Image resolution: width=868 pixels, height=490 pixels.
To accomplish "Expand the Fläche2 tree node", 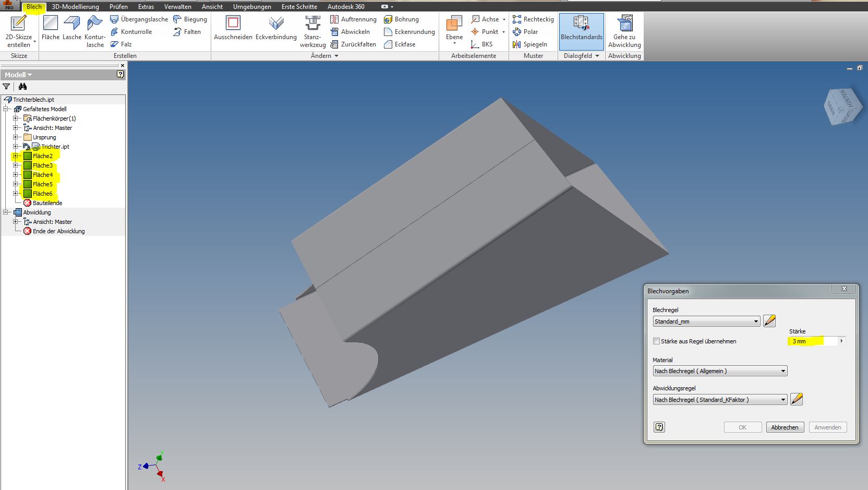I will 16,156.
